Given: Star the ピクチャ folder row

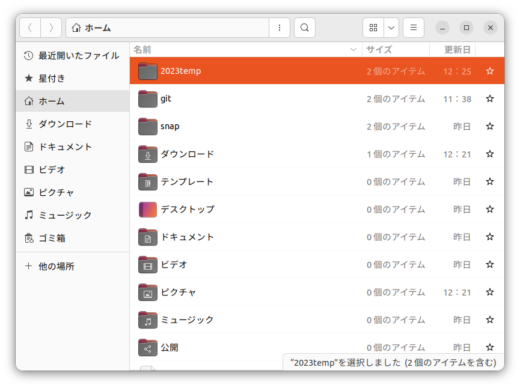Looking at the screenshot, I should [490, 292].
